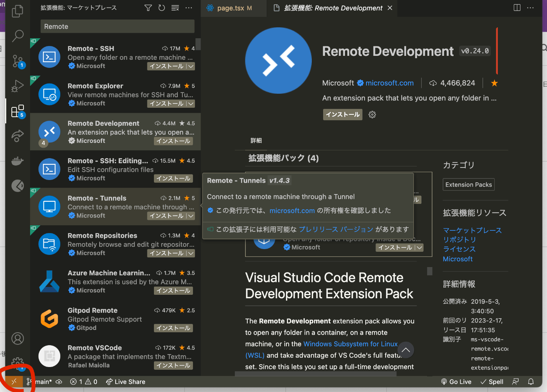The width and height of the screenshot is (547, 392).
Task: Click the filter extensions funnel icon
Action: tap(148, 8)
